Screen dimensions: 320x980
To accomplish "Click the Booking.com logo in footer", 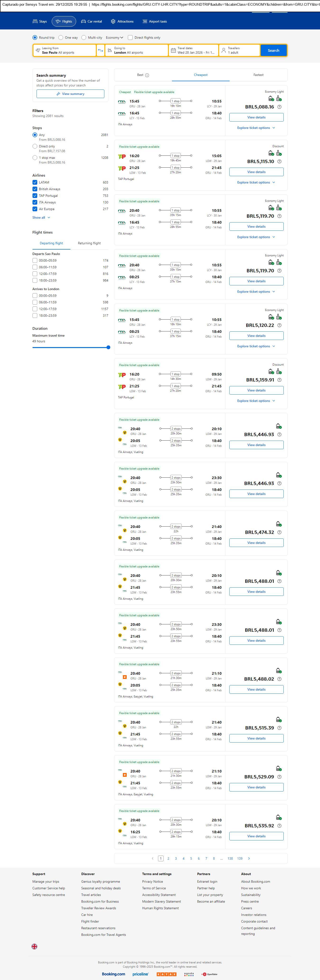I will pos(113,974).
